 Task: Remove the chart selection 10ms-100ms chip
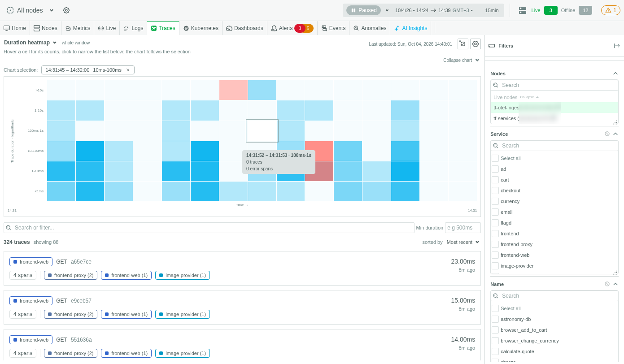pos(128,70)
